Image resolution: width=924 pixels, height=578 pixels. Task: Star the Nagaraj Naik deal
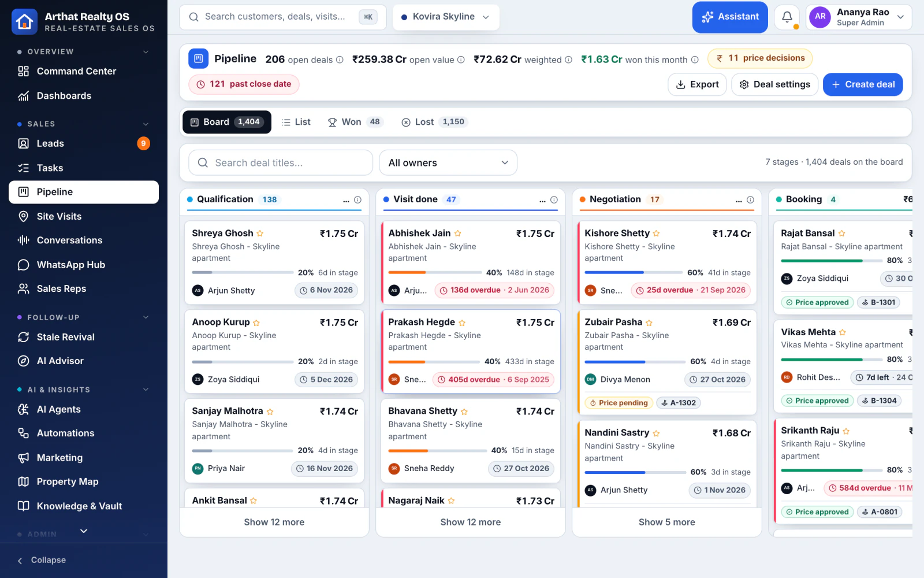point(451,501)
